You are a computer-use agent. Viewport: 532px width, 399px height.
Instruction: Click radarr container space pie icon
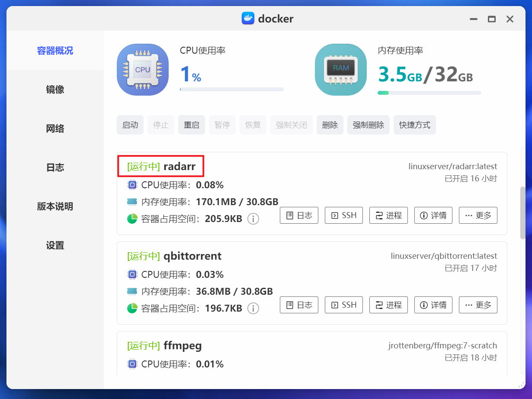coord(132,219)
